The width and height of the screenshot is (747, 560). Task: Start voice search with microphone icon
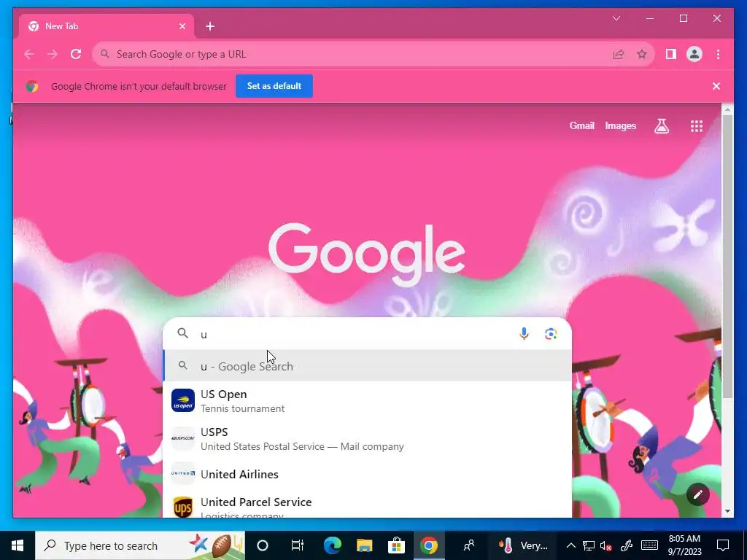click(x=524, y=334)
